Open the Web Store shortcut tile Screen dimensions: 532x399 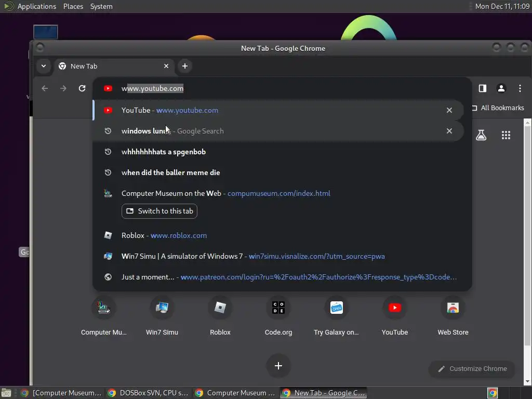(x=453, y=316)
